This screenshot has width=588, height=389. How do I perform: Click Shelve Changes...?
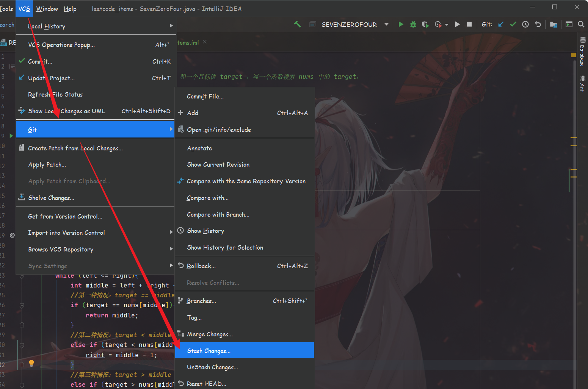click(x=95, y=198)
